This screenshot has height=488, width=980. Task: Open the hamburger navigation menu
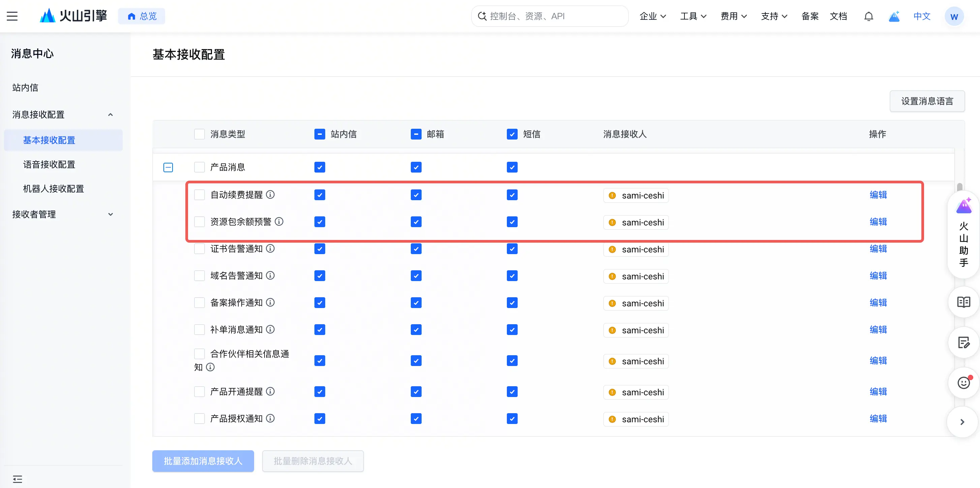pyautogui.click(x=12, y=16)
